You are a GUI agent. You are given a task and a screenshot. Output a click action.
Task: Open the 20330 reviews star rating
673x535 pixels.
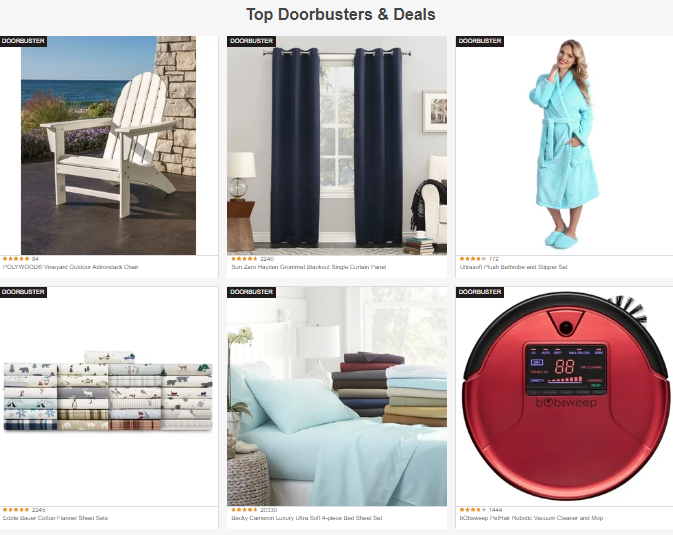pyautogui.click(x=254, y=510)
